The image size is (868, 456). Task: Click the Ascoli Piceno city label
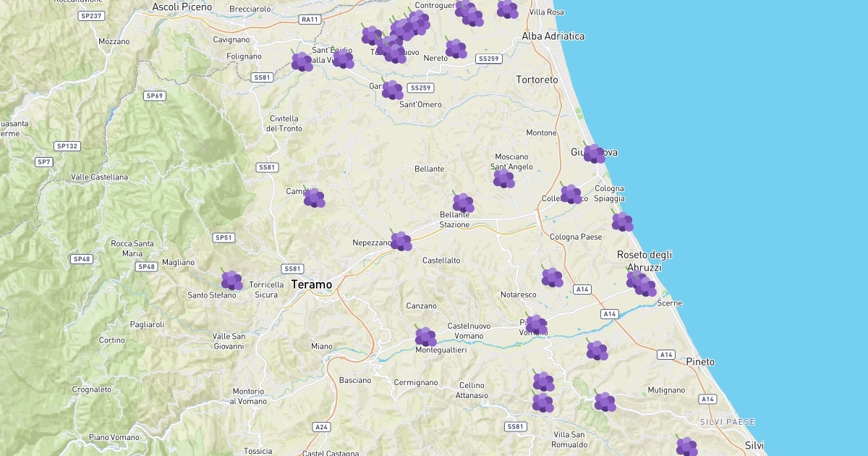tap(182, 7)
